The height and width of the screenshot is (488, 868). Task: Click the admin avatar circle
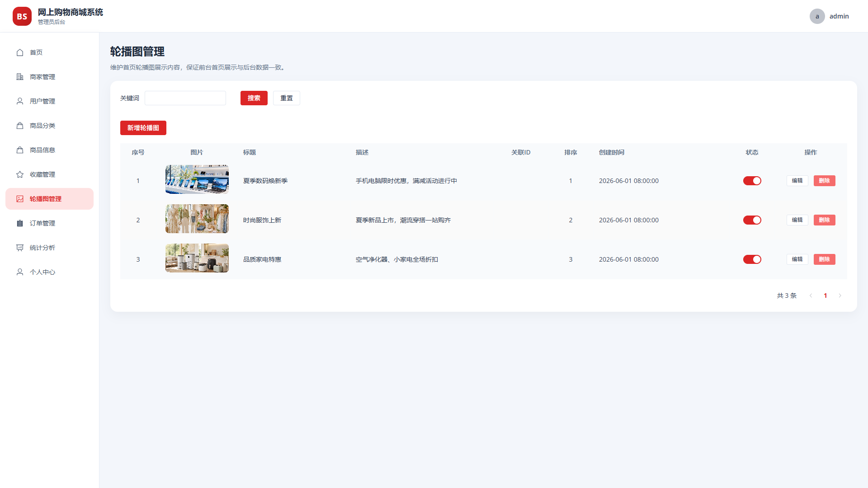817,16
